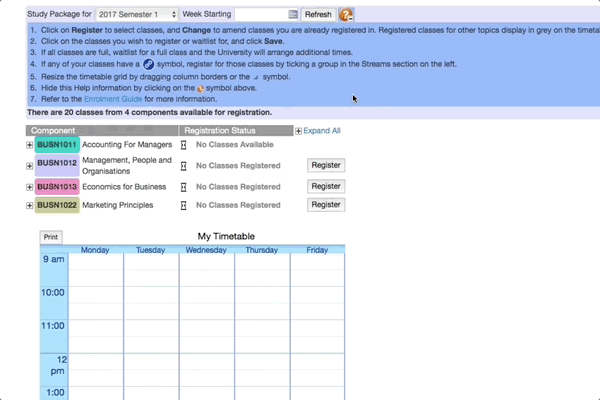Click the My Timetable heading

[226, 237]
